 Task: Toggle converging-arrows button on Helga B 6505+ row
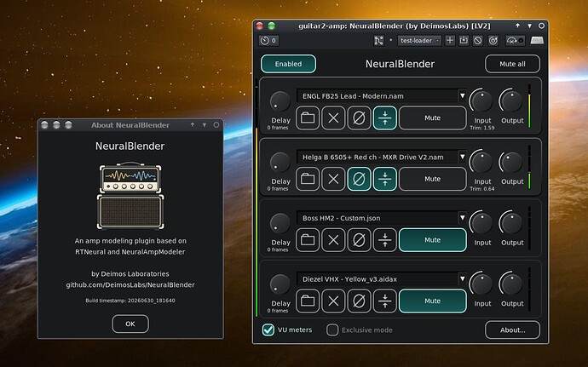pyautogui.click(x=384, y=179)
